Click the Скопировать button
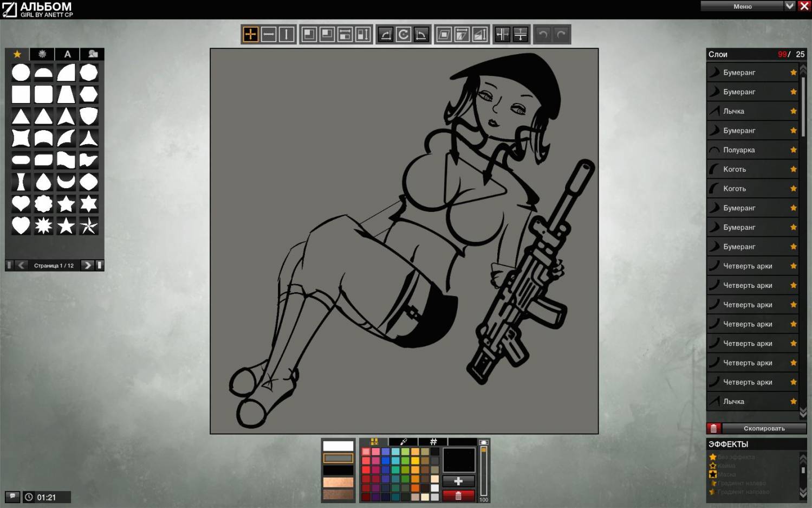 point(764,428)
